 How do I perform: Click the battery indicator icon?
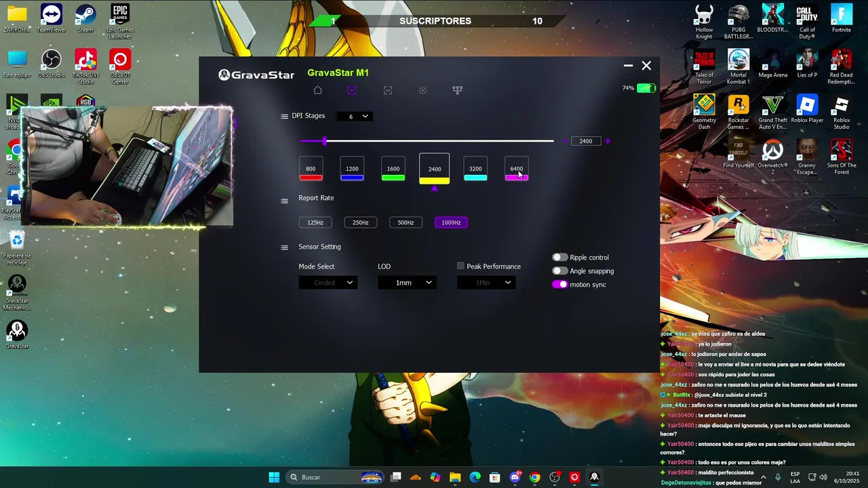[646, 88]
